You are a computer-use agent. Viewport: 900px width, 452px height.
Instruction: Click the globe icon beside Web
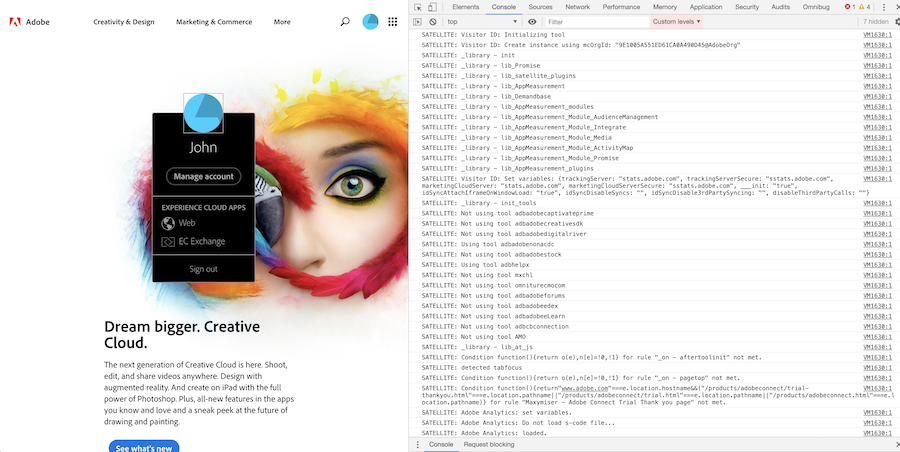pos(168,223)
